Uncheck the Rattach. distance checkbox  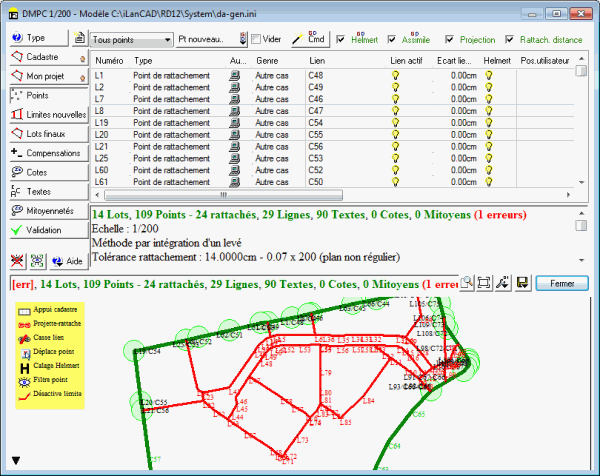click(x=511, y=40)
